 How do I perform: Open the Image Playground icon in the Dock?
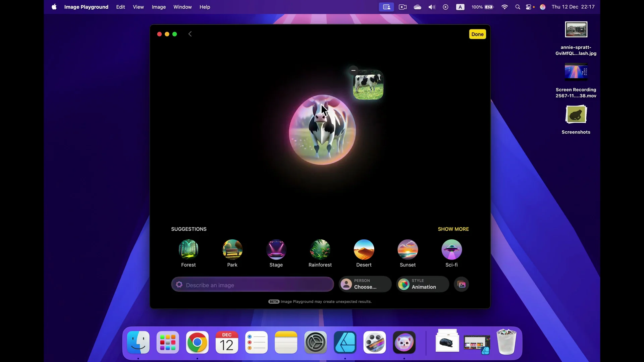[x=404, y=342]
